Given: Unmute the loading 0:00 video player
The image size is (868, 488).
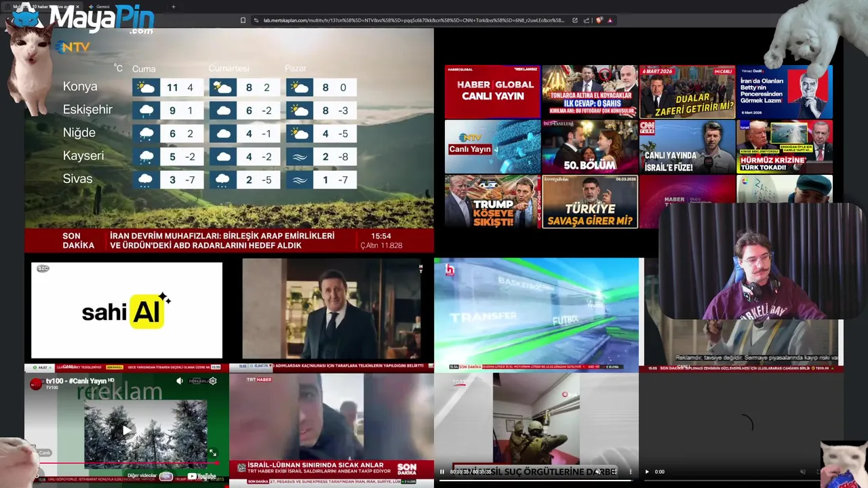Looking at the screenshot, I should (x=802, y=472).
